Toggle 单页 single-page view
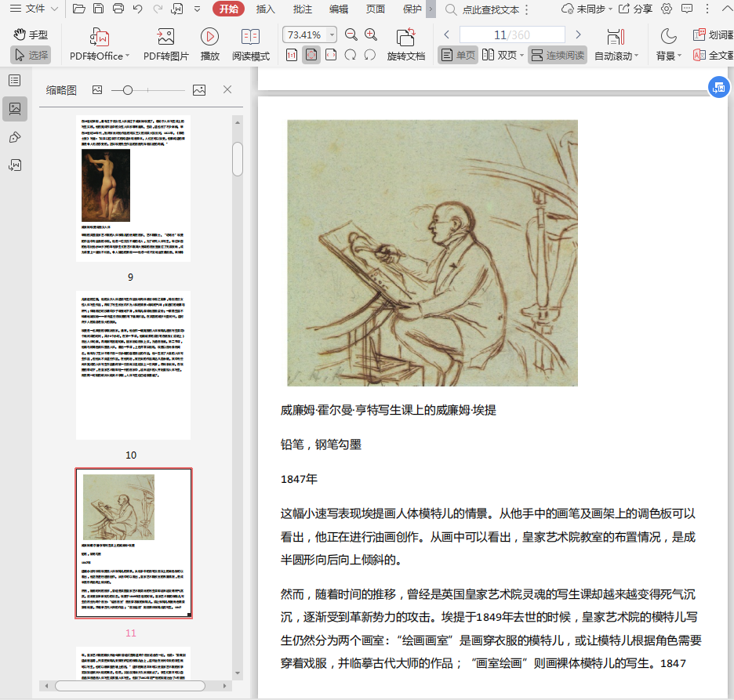This screenshot has height=700, width=734. tap(458, 55)
